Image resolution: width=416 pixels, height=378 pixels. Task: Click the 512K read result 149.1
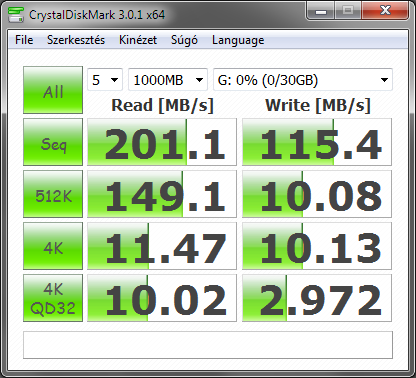(x=162, y=194)
